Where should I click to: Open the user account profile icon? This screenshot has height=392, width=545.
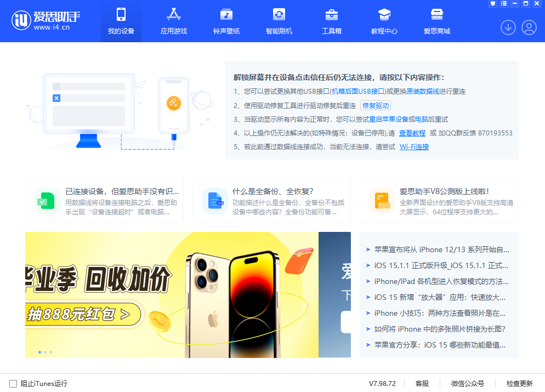[x=529, y=26]
